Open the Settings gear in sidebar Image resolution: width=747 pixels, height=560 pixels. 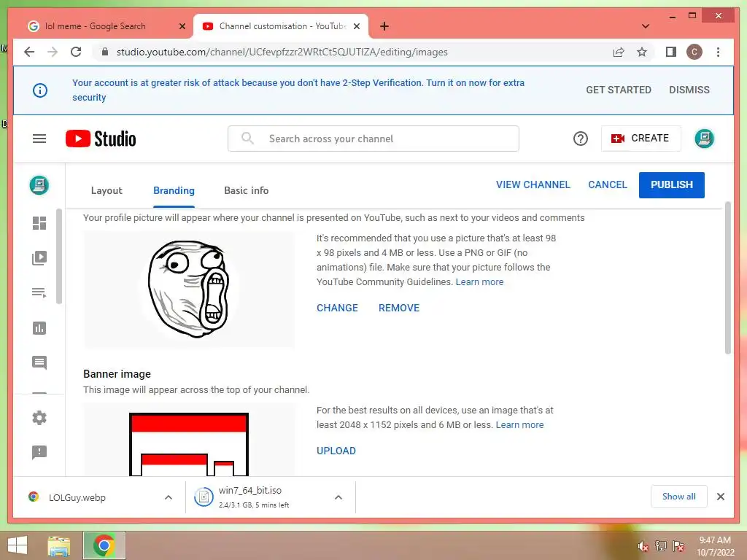click(39, 418)
